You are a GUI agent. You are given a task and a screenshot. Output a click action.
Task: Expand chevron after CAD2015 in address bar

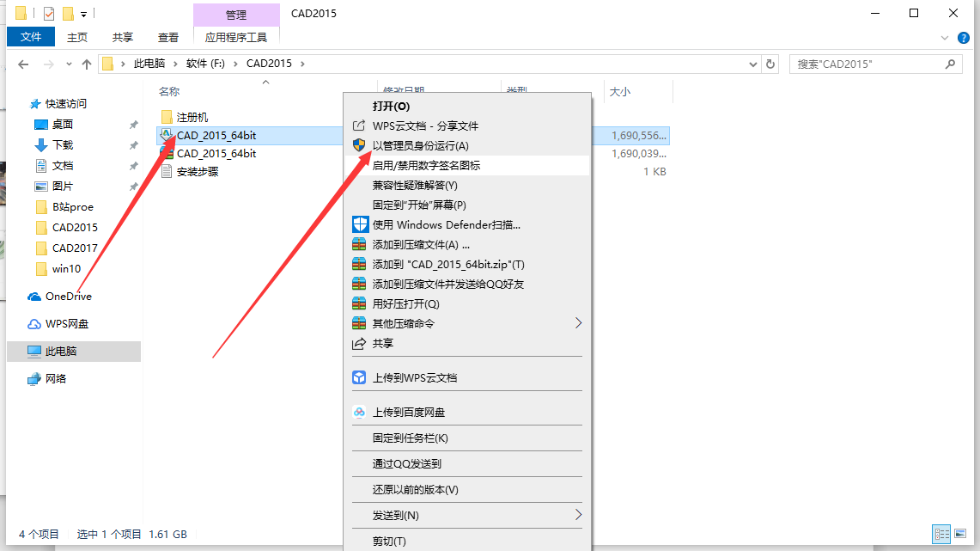pyautogui.click(x=302, y=64)
